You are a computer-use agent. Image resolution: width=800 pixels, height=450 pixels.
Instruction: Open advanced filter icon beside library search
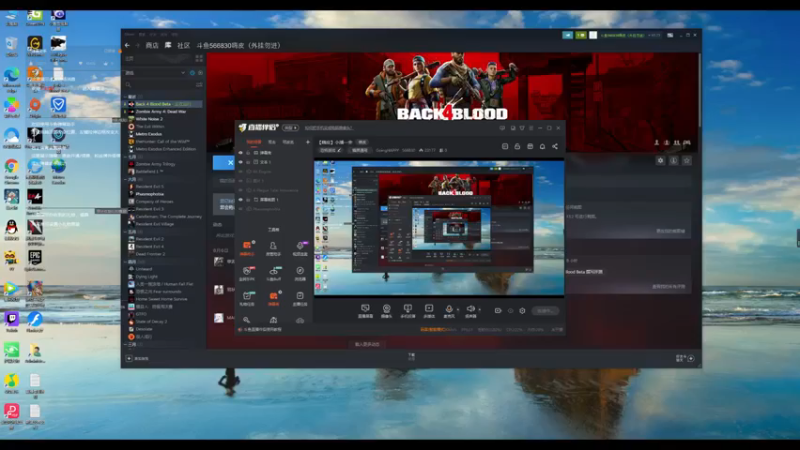click(x=199, y=85)
